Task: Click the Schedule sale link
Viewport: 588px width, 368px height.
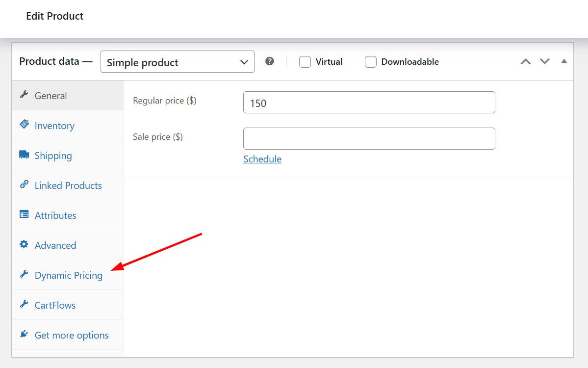Action: coord(262,159)
